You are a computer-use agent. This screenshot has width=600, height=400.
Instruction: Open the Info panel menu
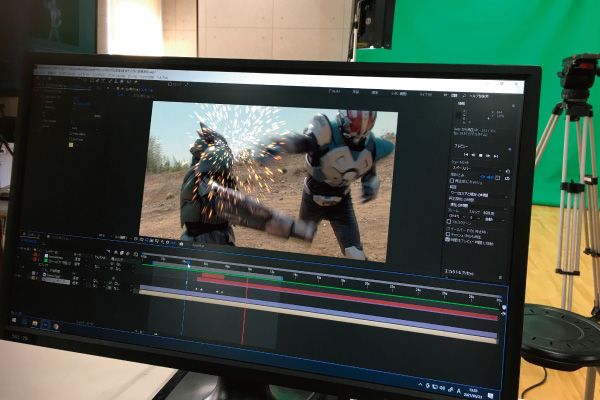click(514, 106)
